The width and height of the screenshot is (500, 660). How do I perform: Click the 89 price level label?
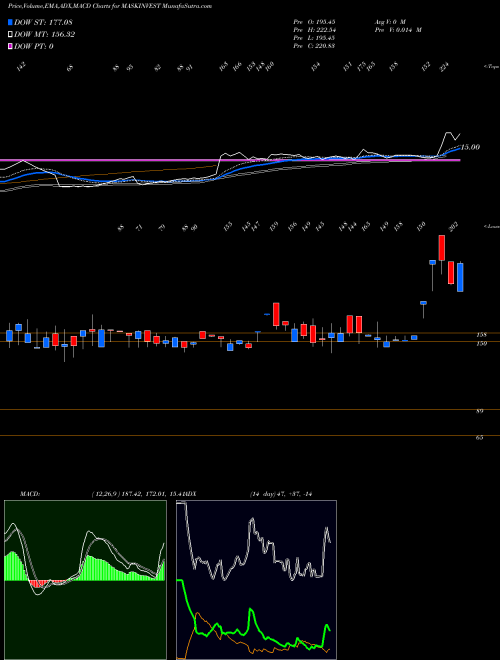point(479,411)
